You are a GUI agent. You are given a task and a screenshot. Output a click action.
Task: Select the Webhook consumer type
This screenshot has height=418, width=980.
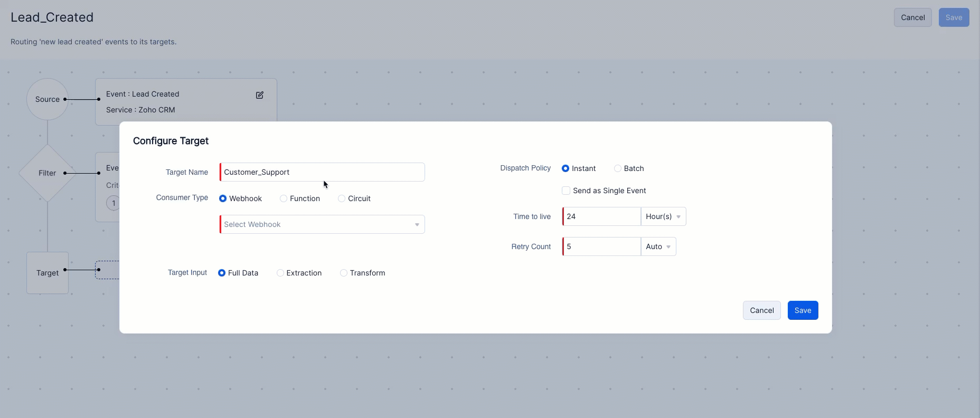tap(223, 198)
